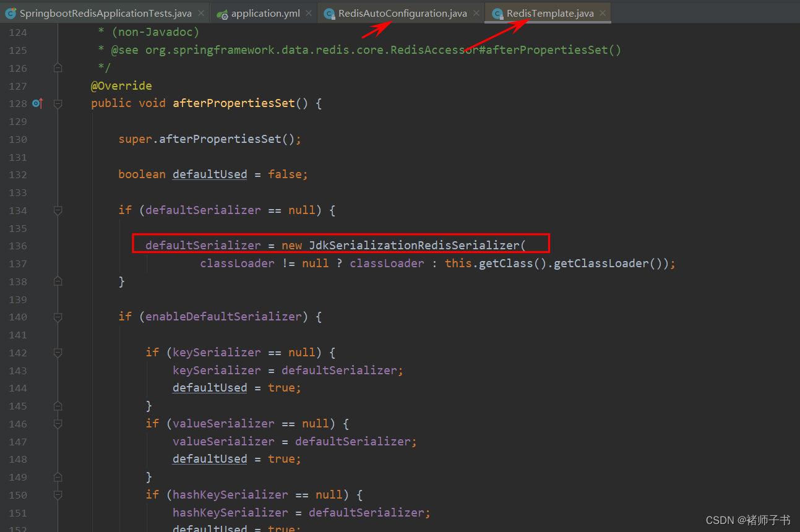
Task: Click the application.yml tab file icon
Action: [x=222, y=14]
